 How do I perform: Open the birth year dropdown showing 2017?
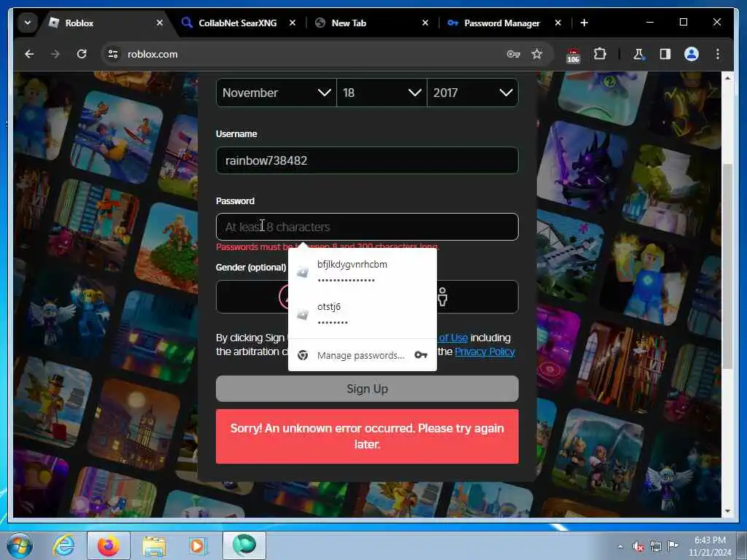tap(473, 93)
